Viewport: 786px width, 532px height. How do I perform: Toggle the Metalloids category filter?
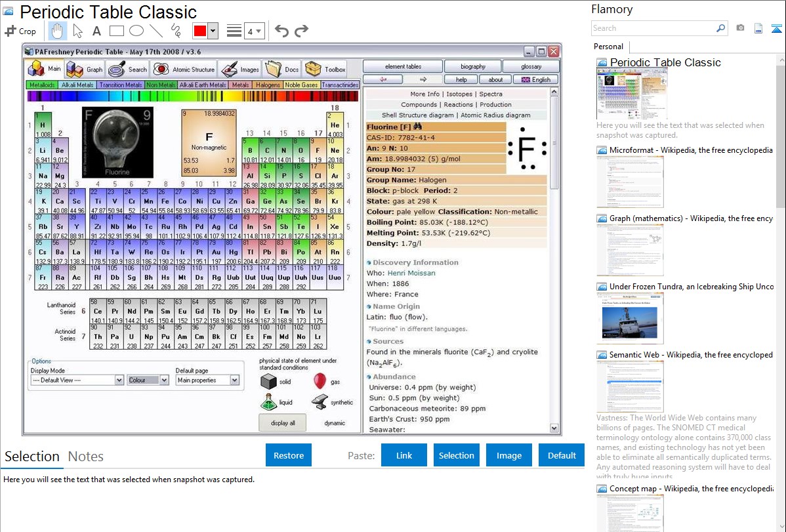point(41,85)
